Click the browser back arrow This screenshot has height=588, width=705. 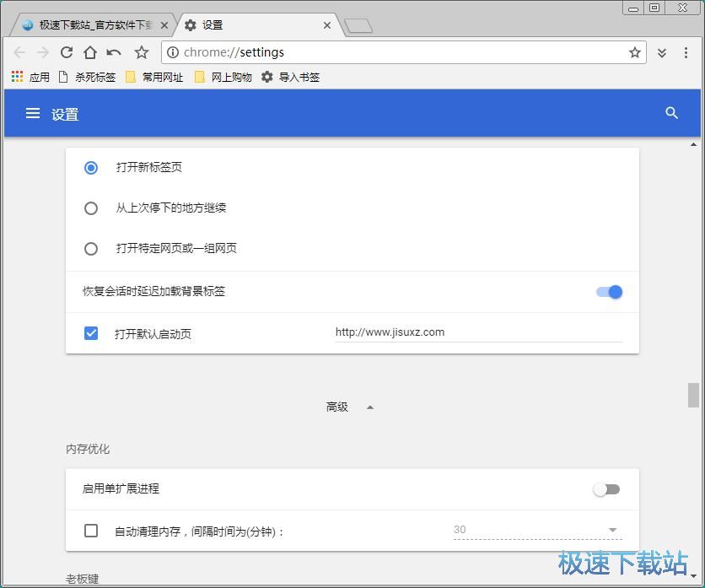[x=19, y=52]
